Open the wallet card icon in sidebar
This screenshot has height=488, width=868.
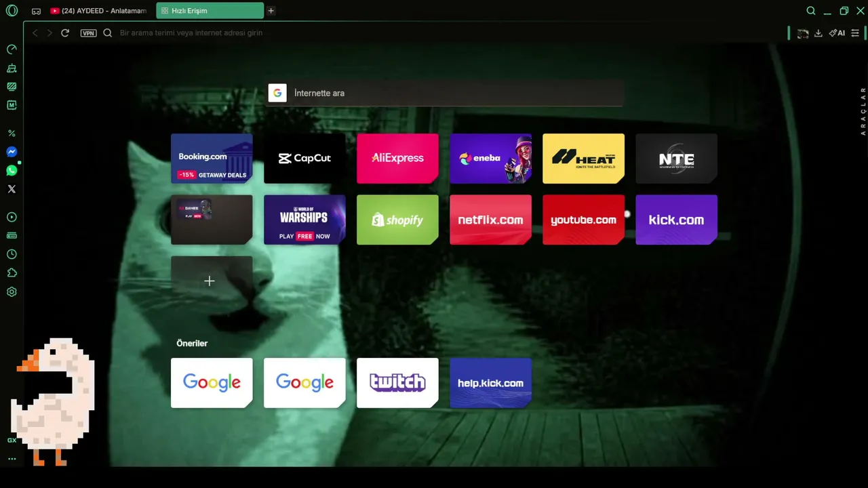(x=12, y=236)
